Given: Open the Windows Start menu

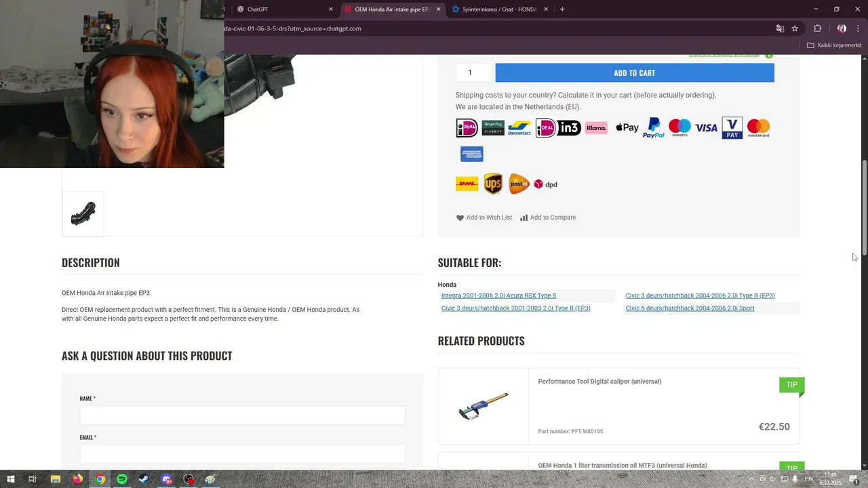Looking at the screenshot, I should coord(10,479).
